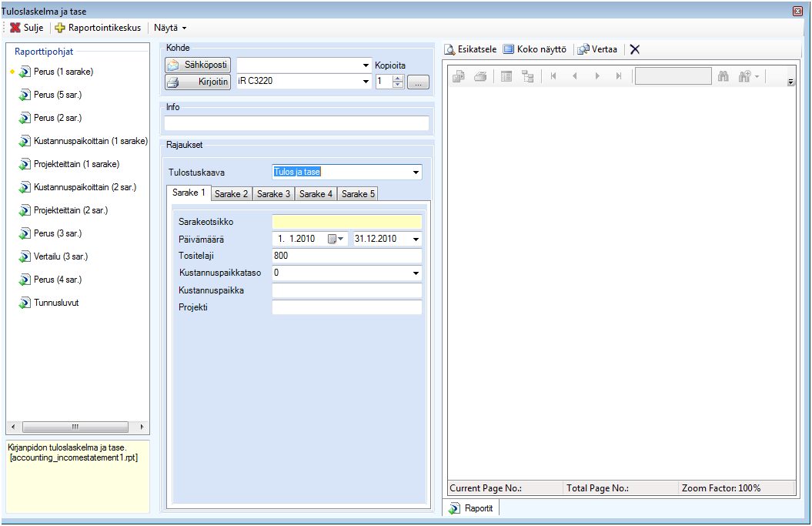Switch to the Sarake 3 tab
Viewport: 812px width, 526px height.
274,194
